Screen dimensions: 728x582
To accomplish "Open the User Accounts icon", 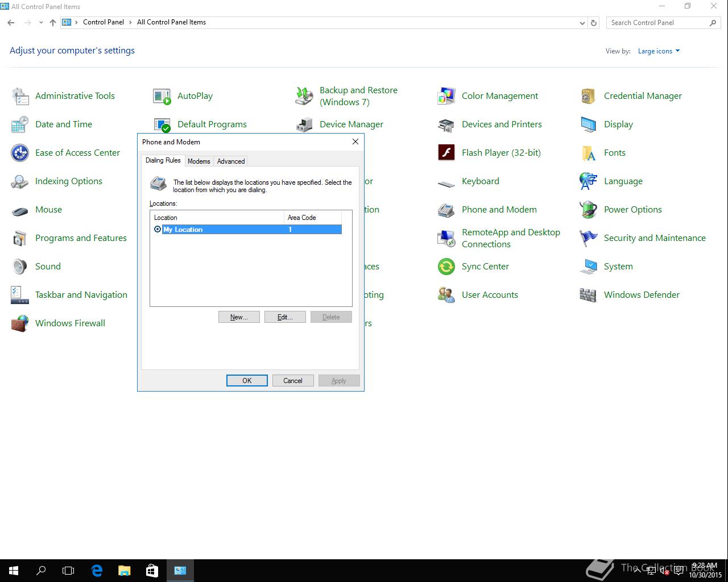I will [x=446, y=295].
